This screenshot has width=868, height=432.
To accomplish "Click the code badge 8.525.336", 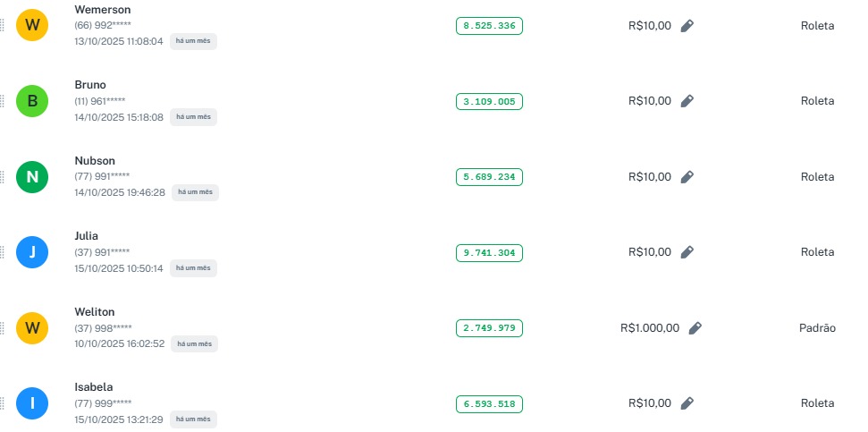I will (489, 26).
